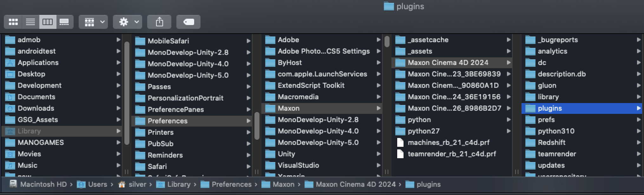Select the Documents folder icon
This screenshot has height=195, width=644.
coord(10,97)
